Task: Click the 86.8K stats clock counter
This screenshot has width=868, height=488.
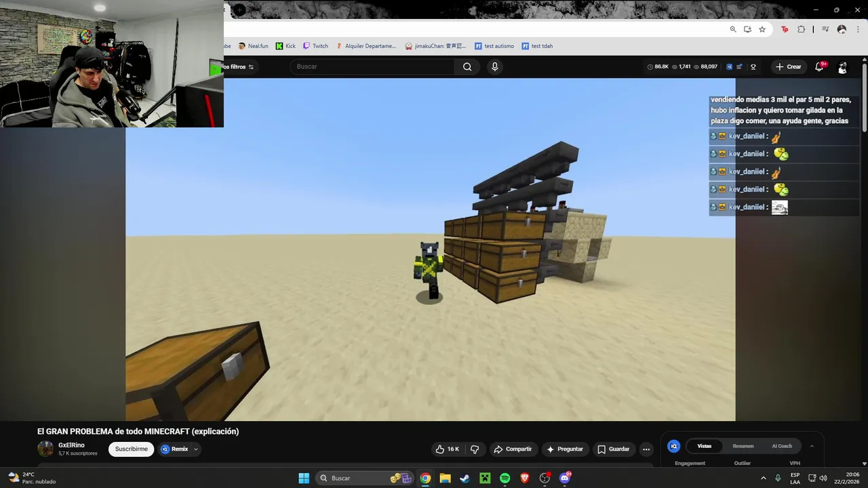Action: (x=658, y=66)
